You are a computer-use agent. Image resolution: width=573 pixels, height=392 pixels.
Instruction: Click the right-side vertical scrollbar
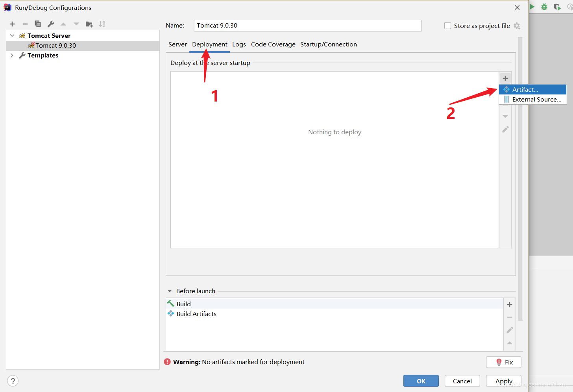pos(520,179)
